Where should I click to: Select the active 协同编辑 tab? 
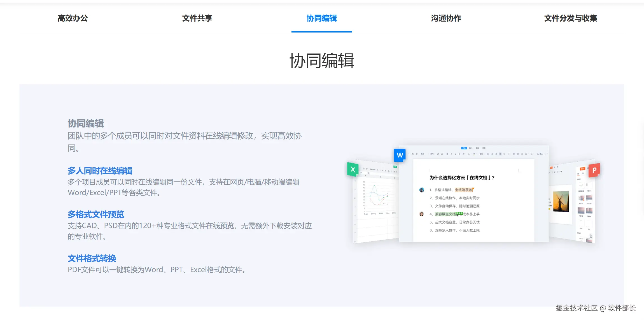(x=321, y=18)
